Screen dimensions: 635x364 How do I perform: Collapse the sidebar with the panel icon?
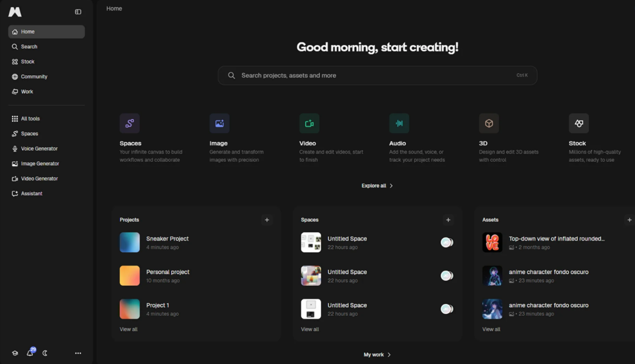(x=78, y=12)
